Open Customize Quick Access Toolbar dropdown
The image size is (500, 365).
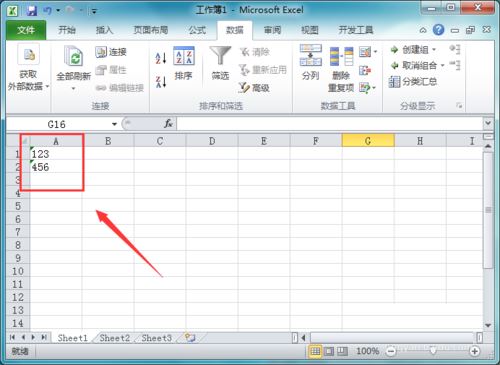(94, 11)
